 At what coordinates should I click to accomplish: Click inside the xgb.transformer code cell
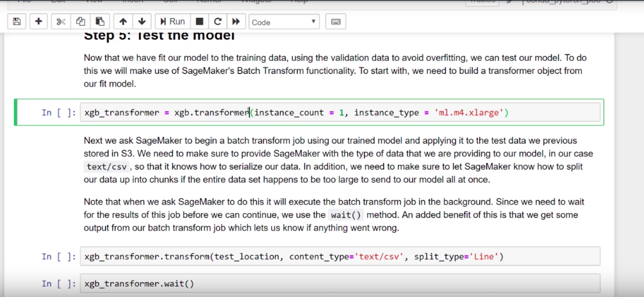340,113
